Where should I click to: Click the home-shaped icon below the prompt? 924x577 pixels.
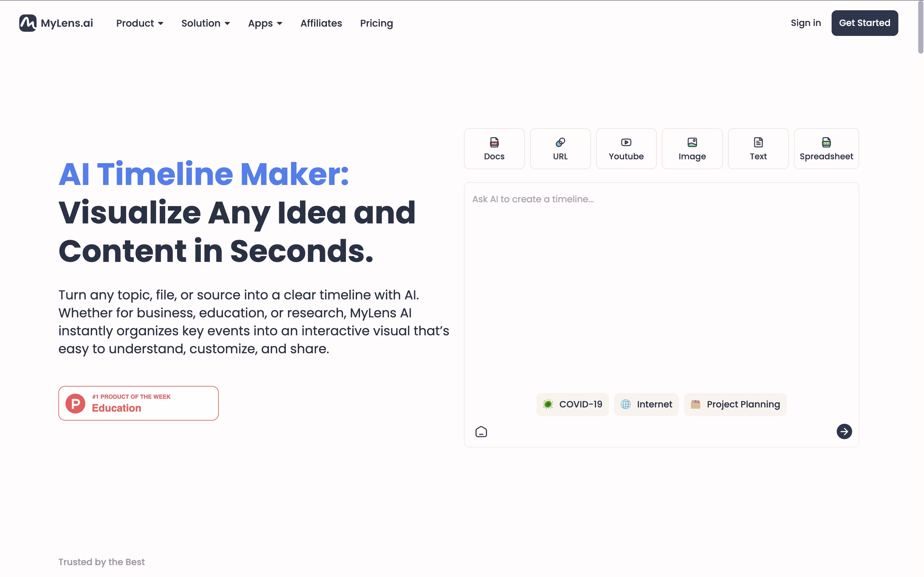pyautogui.click(x=481, y=431)
